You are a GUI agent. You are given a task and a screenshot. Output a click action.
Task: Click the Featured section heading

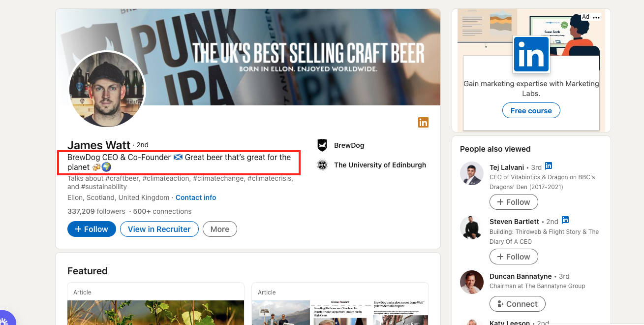(88, 271)
